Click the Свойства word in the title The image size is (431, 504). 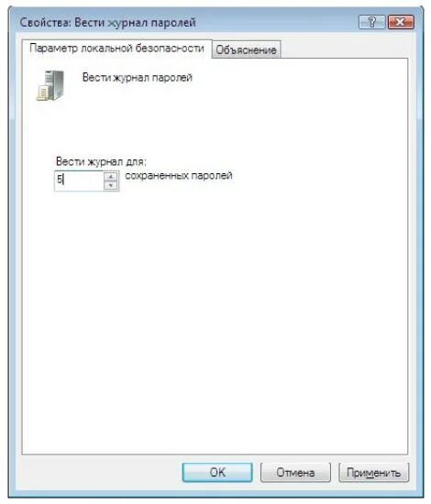[45, 23]
